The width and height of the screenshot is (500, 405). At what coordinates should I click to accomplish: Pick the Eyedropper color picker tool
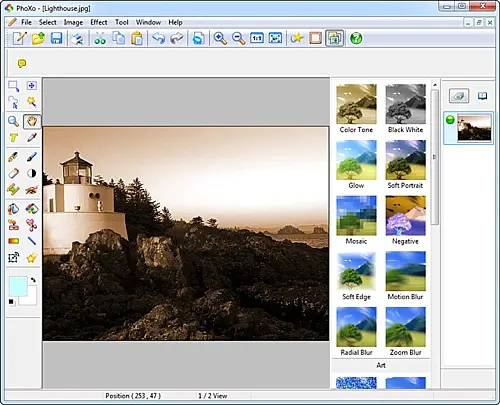(x=32, y=137)
